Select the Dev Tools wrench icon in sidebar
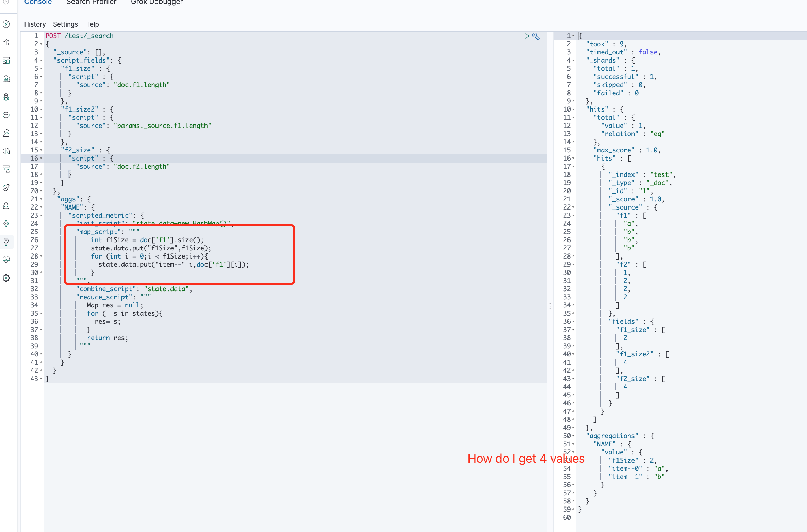807x532 pixels. tap(6, 242)
